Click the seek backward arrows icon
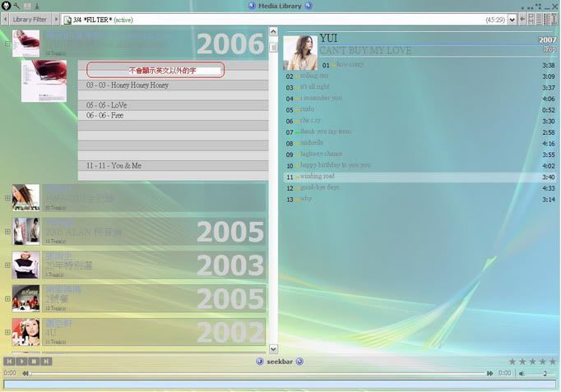 (x=24, y=373)
